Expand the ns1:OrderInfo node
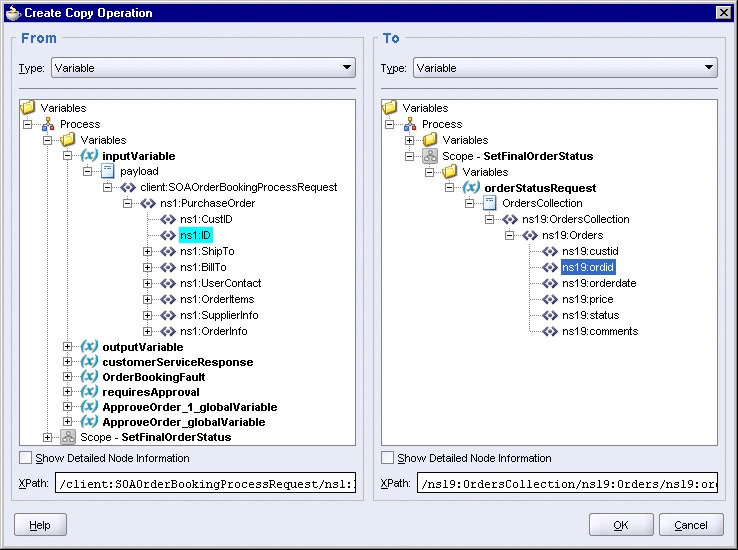The height and width of the screenshot is (550, 738). pos(147,331)
